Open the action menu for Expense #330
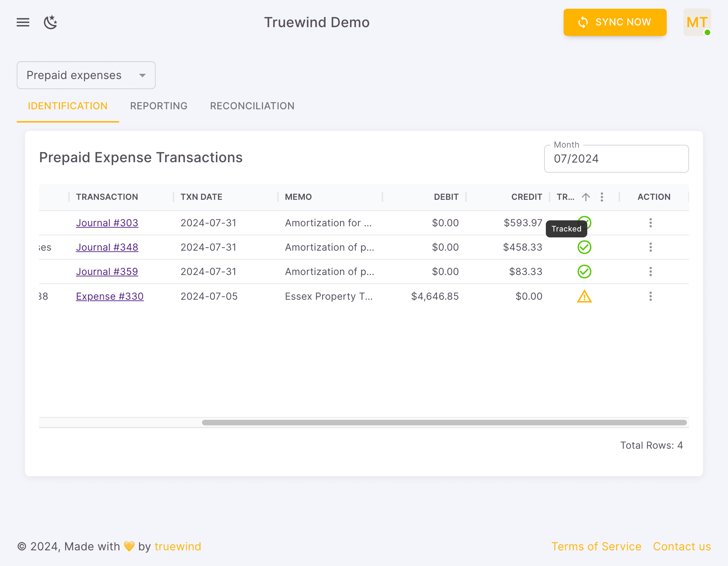Image resolution: width=728 pixels, height=566 pixels. (651, 296)
